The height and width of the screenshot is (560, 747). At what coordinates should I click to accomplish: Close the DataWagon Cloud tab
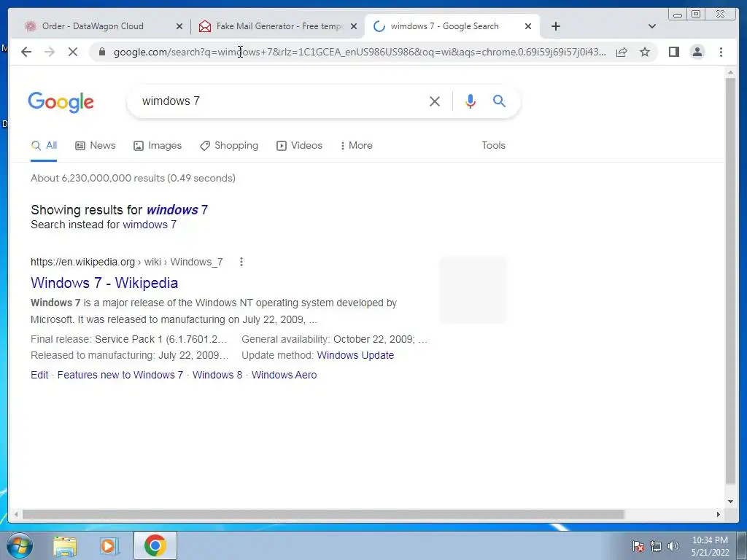[179, 26]
